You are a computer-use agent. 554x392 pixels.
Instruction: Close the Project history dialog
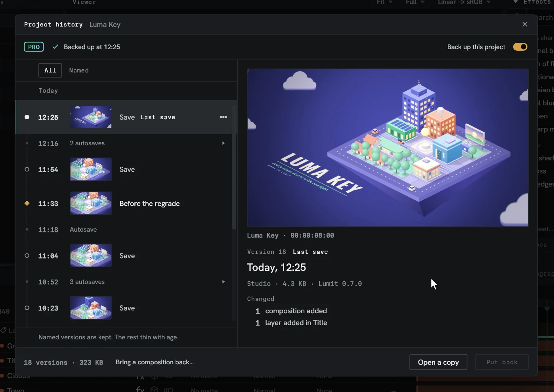525,25
